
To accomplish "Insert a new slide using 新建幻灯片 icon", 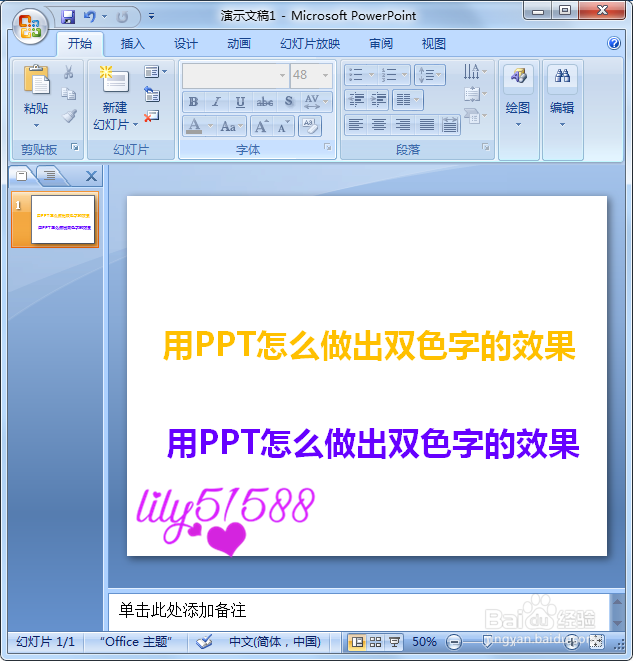I will (115, 79).
